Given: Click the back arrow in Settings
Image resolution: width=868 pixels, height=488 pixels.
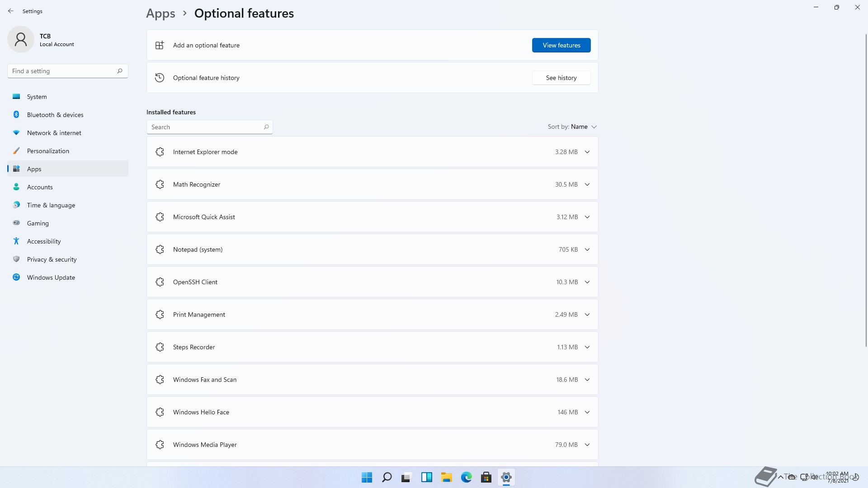Looking at the screenshot, I should point(11,11).
